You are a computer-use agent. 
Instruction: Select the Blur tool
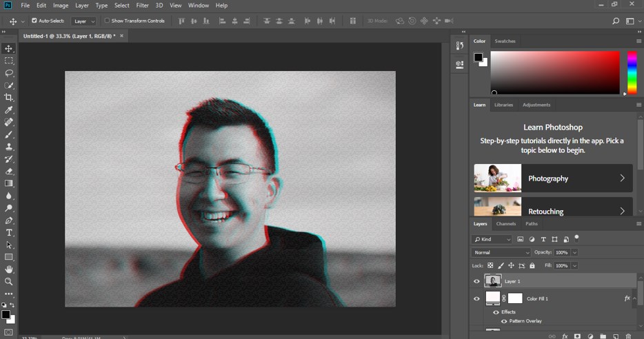9,196
